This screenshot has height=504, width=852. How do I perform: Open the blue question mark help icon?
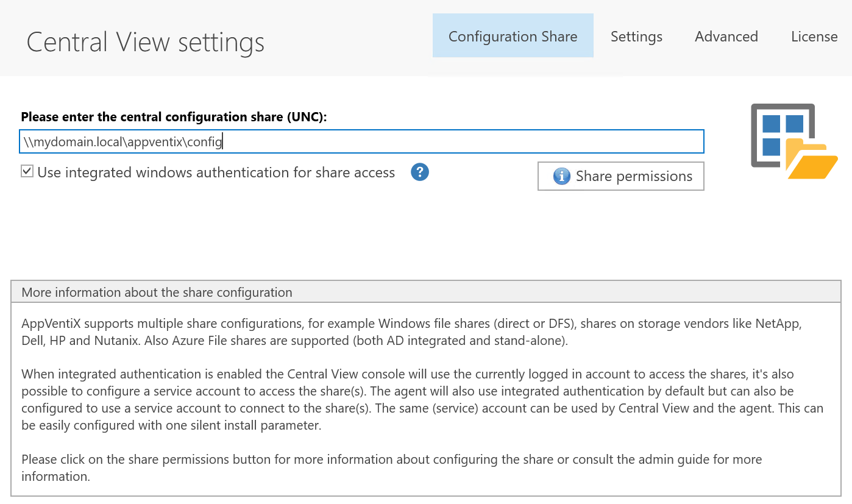point(420,172)
